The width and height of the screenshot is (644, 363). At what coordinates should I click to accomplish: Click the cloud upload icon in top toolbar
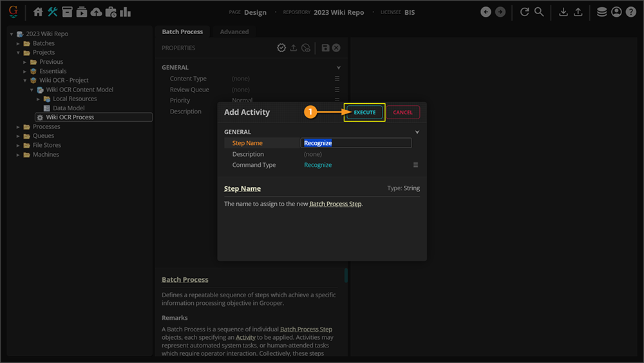(x=96, y=12)
